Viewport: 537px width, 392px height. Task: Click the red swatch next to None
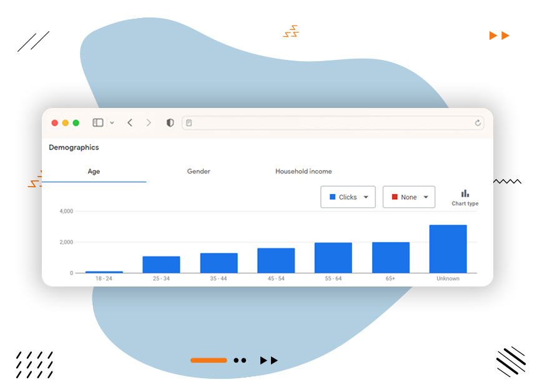(x=395, y=197)
